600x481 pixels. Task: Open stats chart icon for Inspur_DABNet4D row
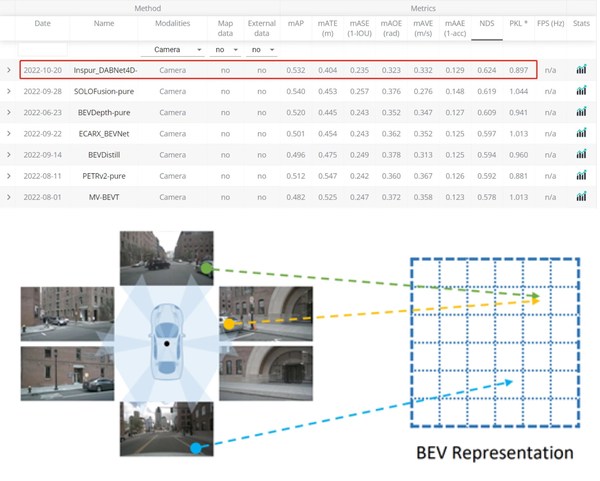pyautogui.click(x=581, y=70)
